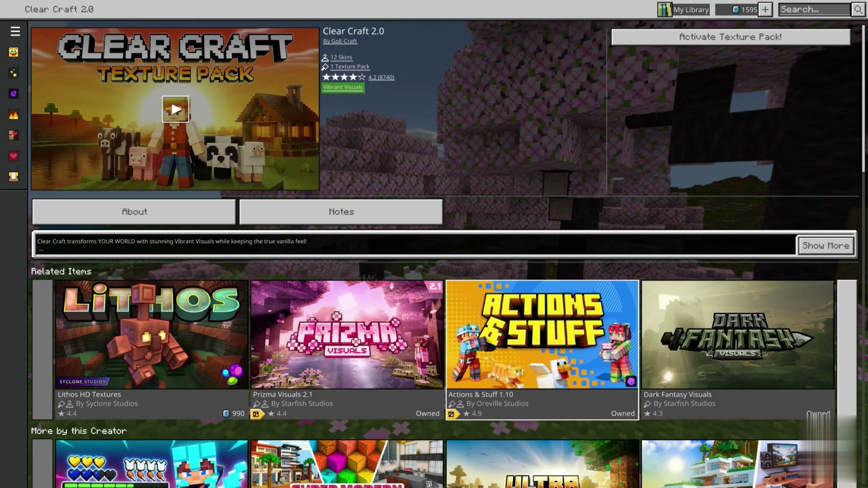Open By GoE-Craft creator link
Viewport: 868px width, 488px height.
(x=340, y=41)
